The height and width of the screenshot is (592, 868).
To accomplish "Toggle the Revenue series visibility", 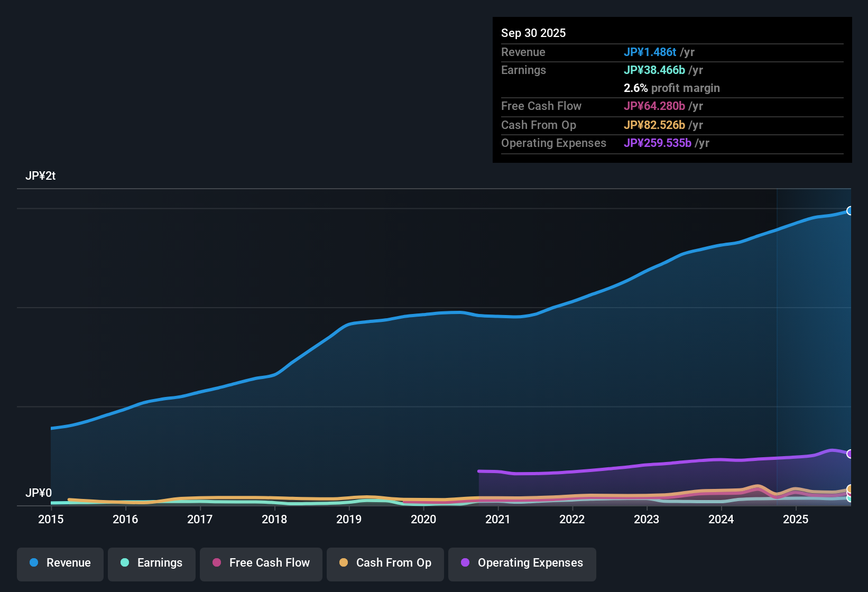I will pyautogui.click(x=60, y=563).
